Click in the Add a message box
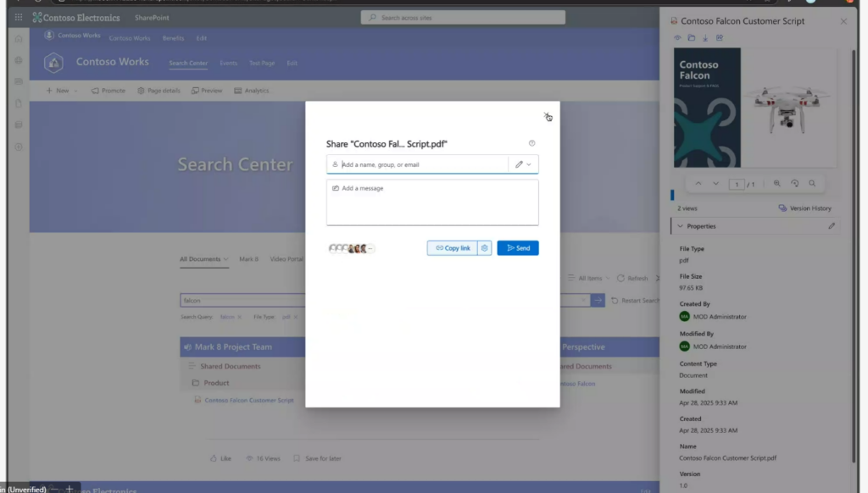Image resolution: width=868 pixels, height=493 pixels. pyautogui.click(x=432, y=202)
